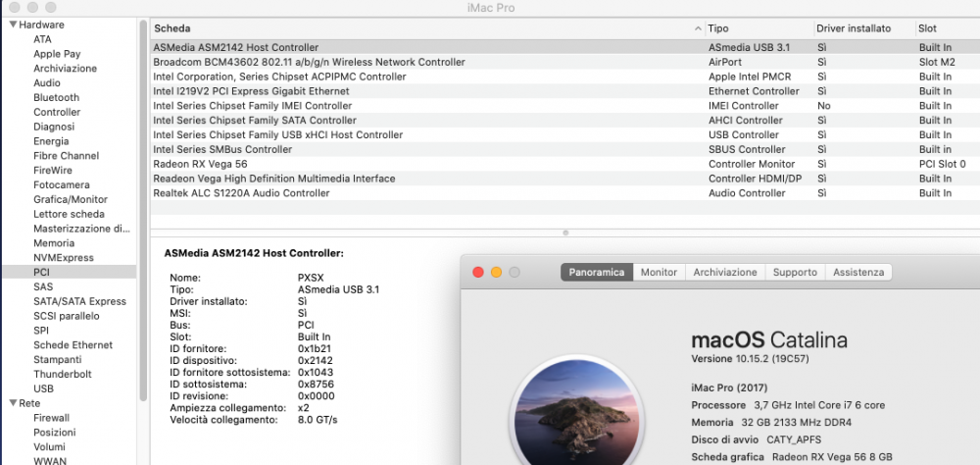
Task: Select the Intel ACPIPMC Controller row
Action: (x=565, y=77)
